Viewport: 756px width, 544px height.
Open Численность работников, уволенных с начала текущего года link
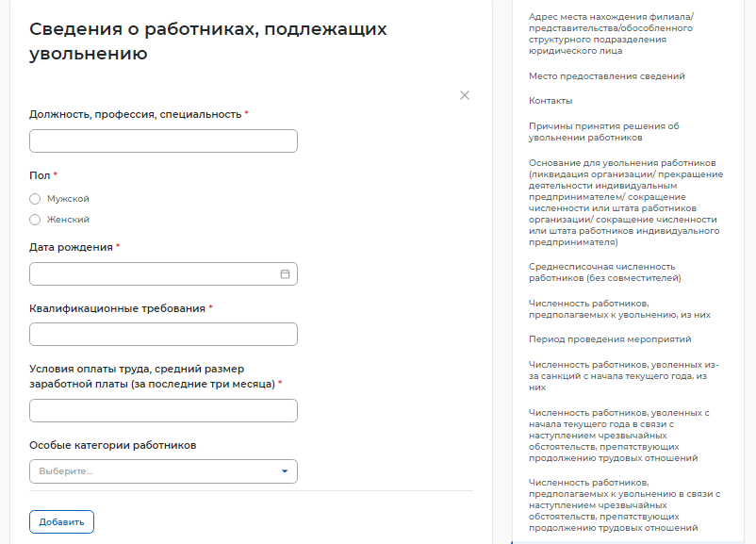pos(619,436)
